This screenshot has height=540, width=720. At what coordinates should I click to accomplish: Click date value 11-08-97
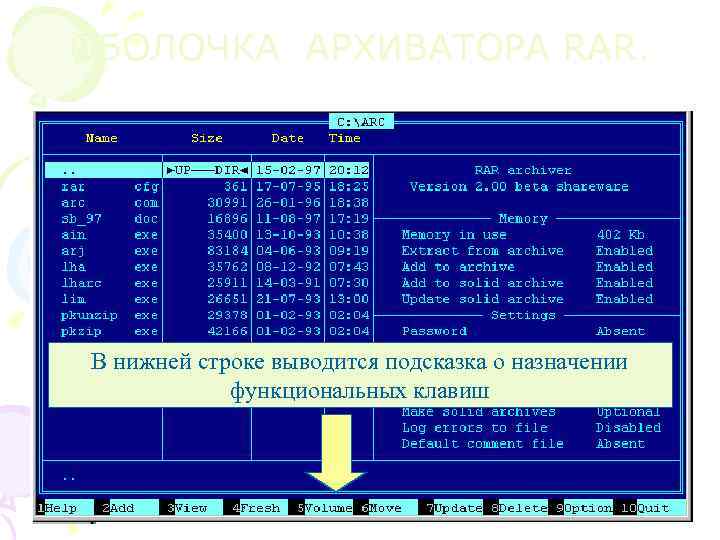[x=288, y=219]
